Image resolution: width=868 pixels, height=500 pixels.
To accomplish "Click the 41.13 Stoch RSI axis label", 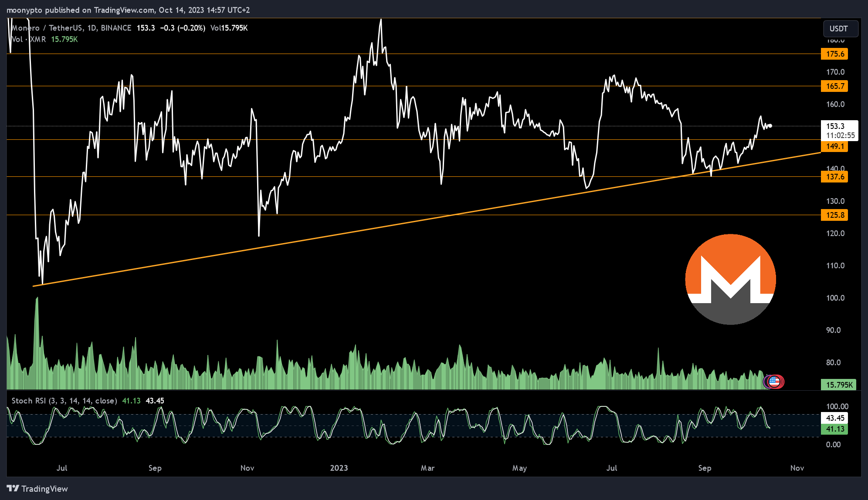I will pos(834,429).
